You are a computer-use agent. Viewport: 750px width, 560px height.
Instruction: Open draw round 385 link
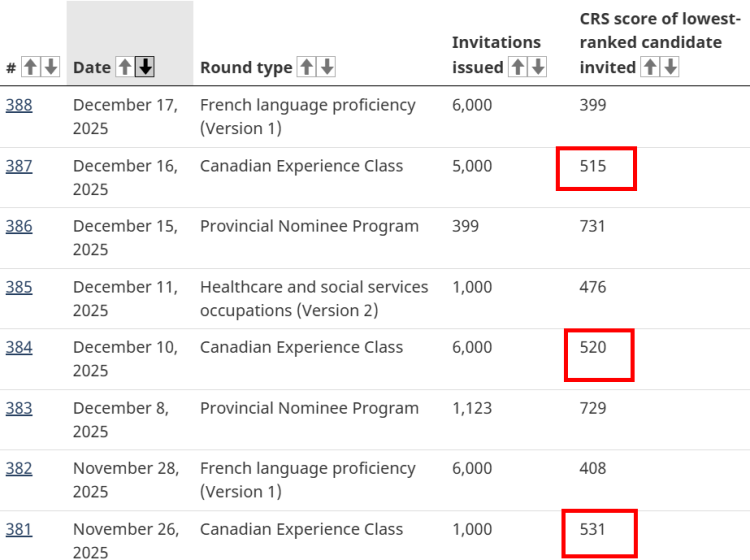(x=19, y=287)
